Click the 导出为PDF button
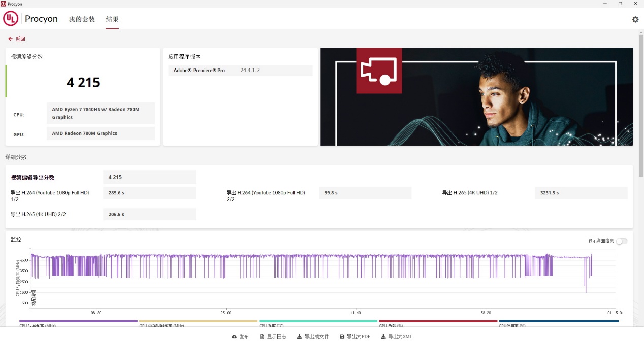 click(x=355, y=337)
